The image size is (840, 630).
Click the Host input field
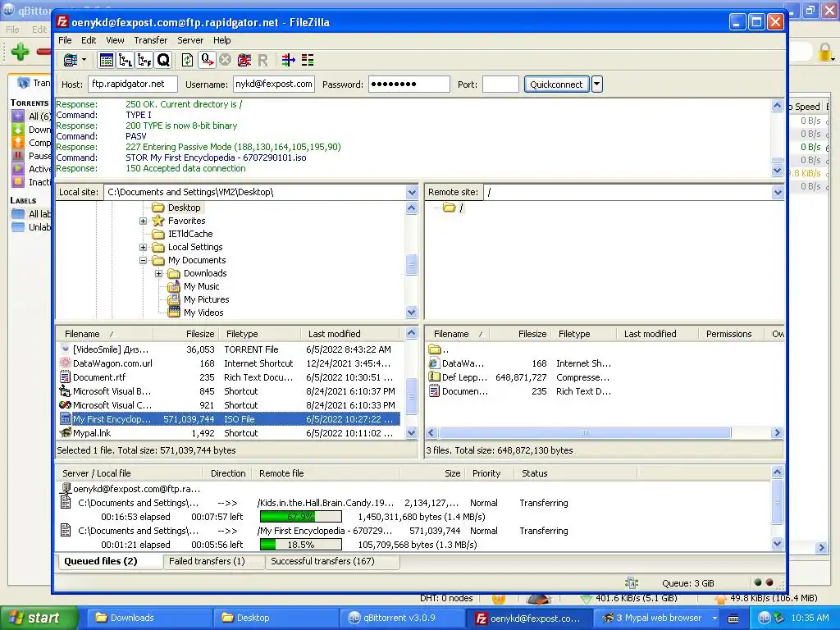pos(132,84)
